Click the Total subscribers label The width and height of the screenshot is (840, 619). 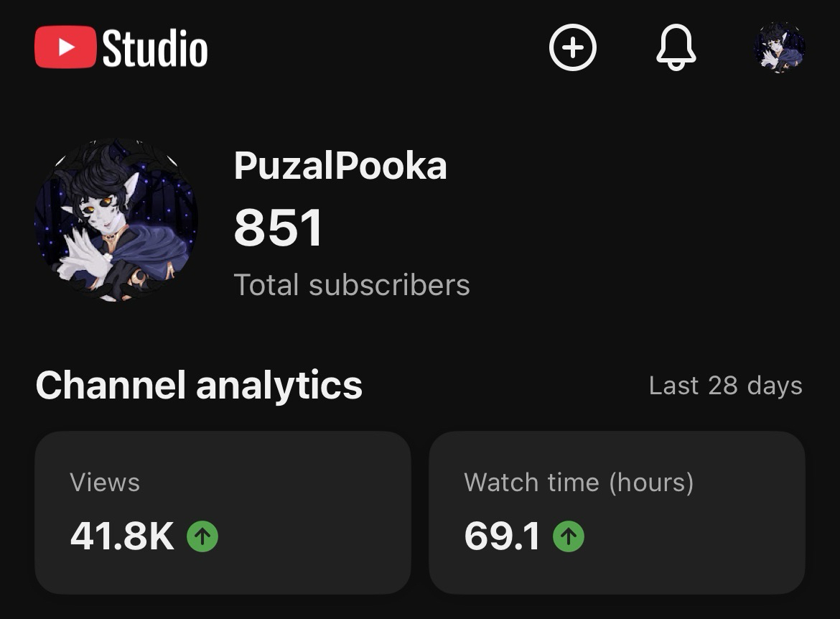352,285
